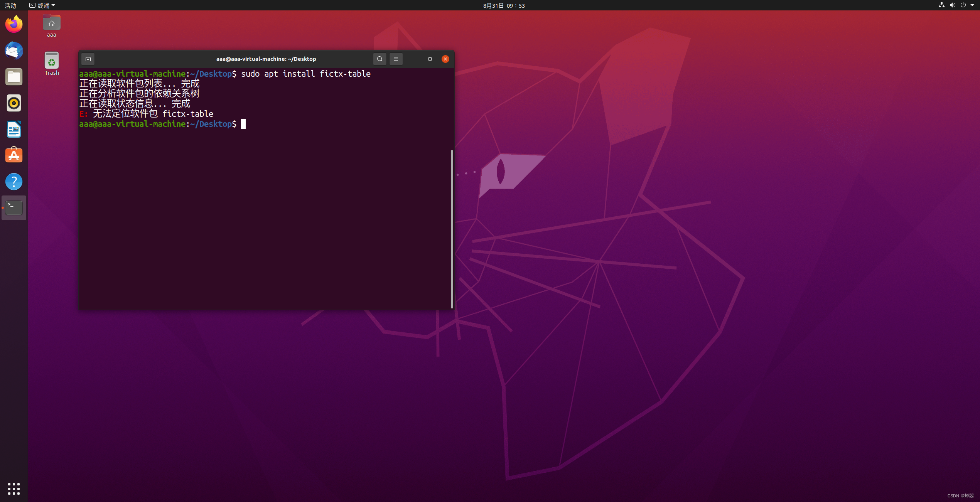Open the system menu via the power icon
Viewport: 980px width, 502px height.
tap(963, 5)
